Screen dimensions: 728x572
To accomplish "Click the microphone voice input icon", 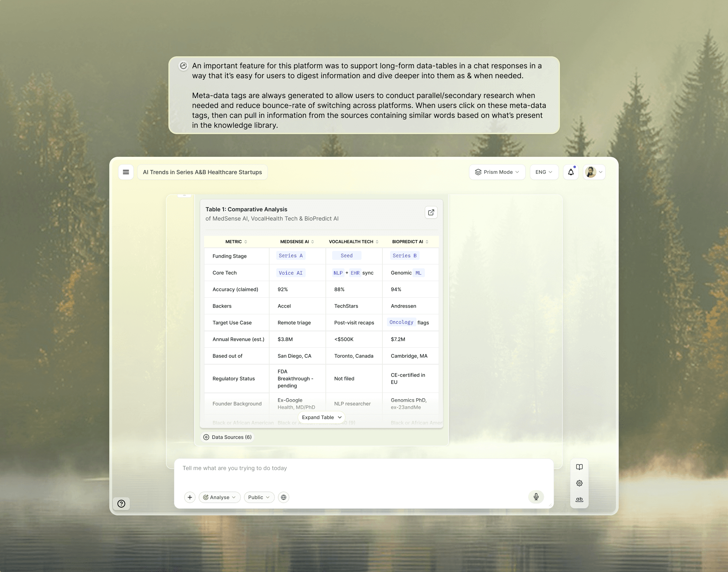I will click(536, 497).
